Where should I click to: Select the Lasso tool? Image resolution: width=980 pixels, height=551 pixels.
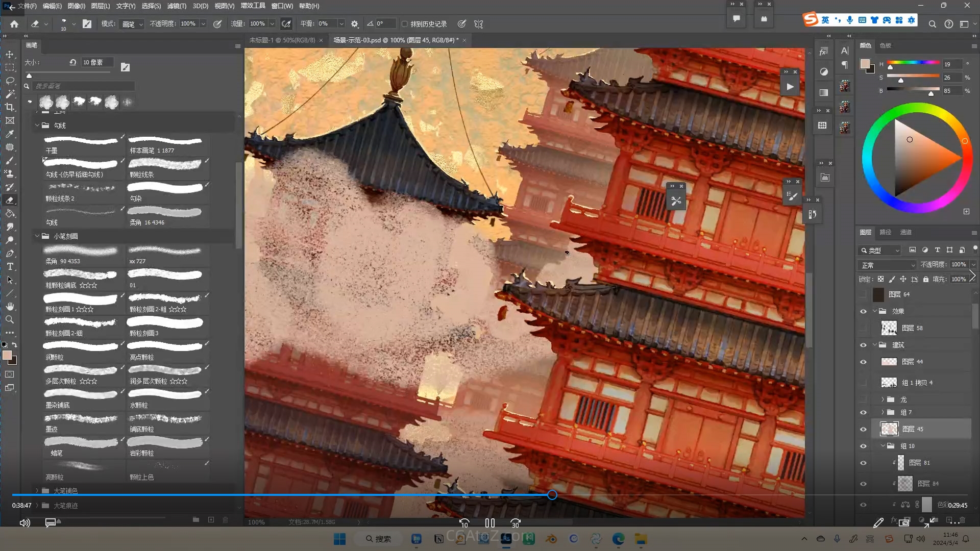pos(10,81)
